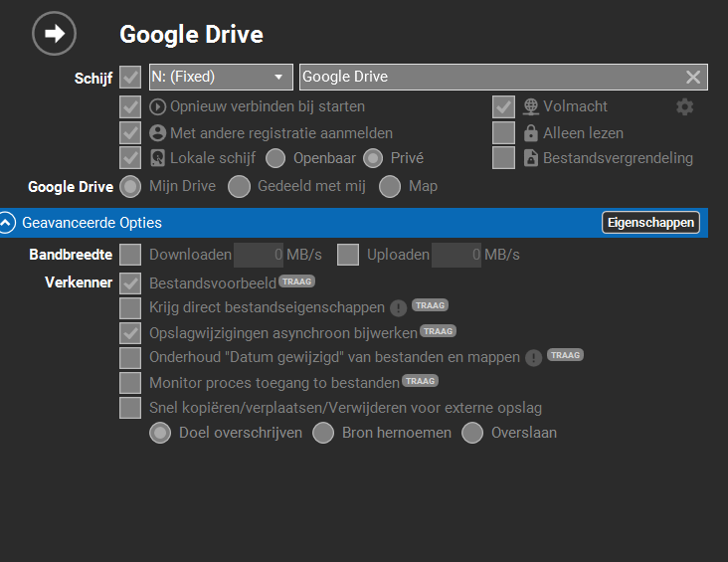Open the Volmacht proxy settings gear
Viewport: 728px width, 562px height.
pyautogui.click(x=685, y=106)
